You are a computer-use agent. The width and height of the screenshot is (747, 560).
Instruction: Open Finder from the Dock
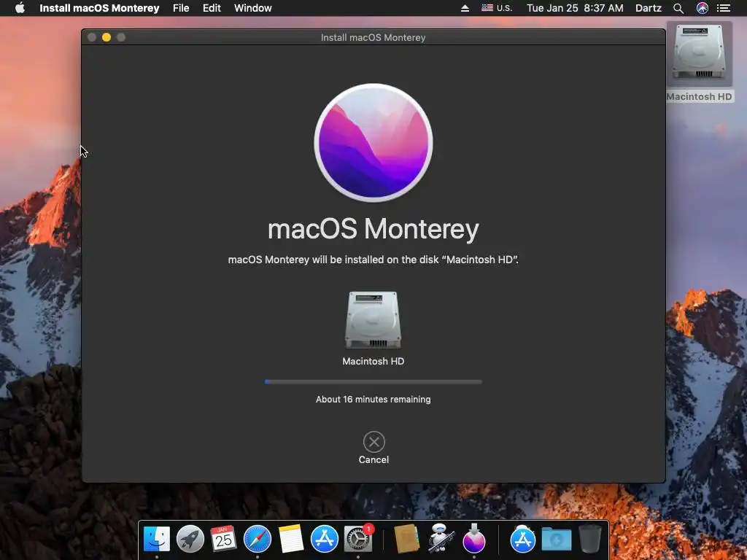click(x=157, y=539)
